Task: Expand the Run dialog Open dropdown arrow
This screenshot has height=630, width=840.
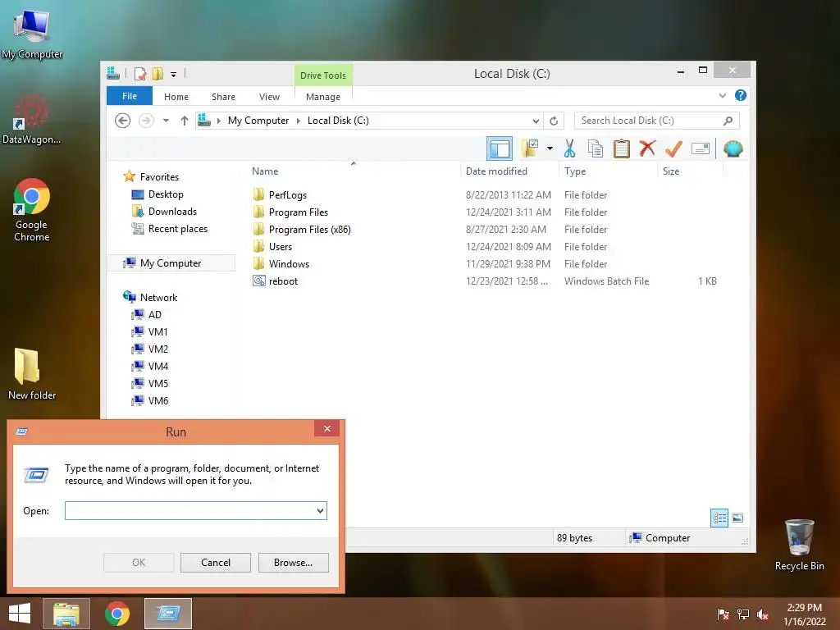Action: [320, 510]
